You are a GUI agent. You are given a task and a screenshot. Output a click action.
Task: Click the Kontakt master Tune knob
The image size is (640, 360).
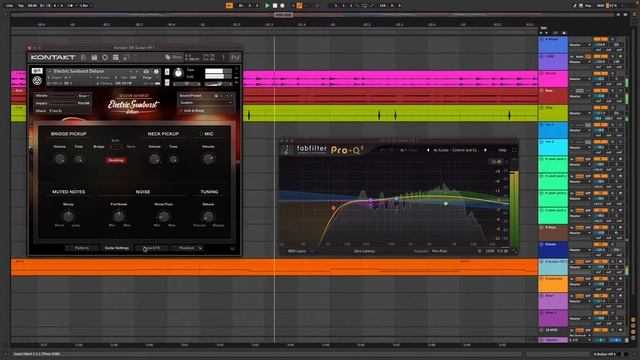[x=178, y=73]
